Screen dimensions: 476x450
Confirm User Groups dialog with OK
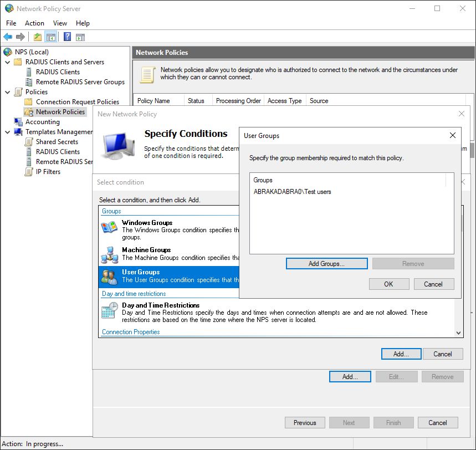[x=389, y=284]
